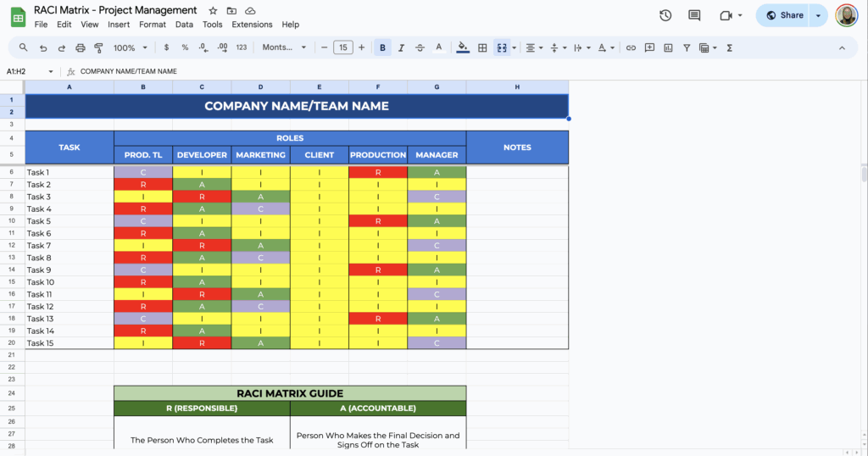The height and width of the screenshot is (456, 868).
Task: Format as currency dollar icon
Action: coord(166,47)
